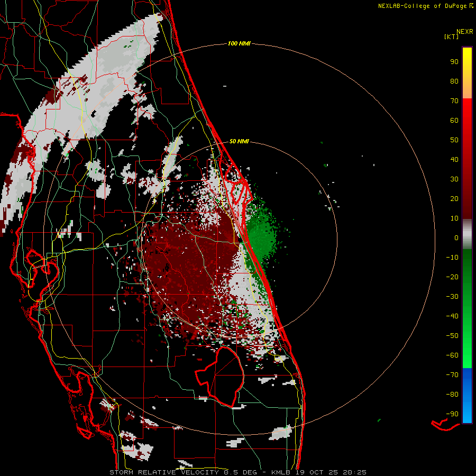Click the 100 NMI range ring label

pyautogui.click(x=239, y=44)
